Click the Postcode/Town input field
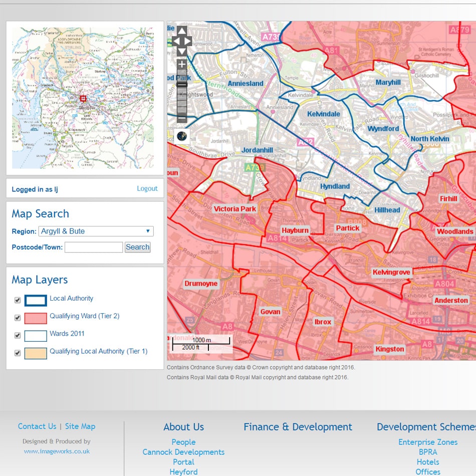This screenshot has width=476, height=476. [x=94, y=247]
